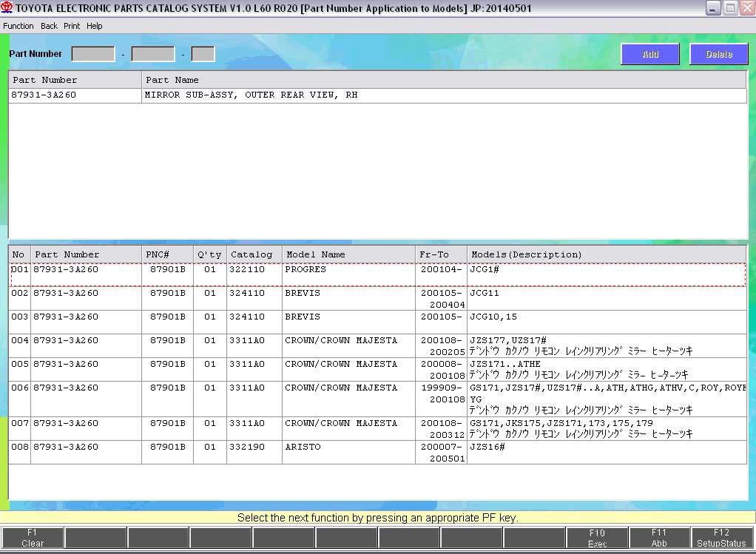
Task: Click the Toyota logo icon in title bar
Action: coord(7,8)
